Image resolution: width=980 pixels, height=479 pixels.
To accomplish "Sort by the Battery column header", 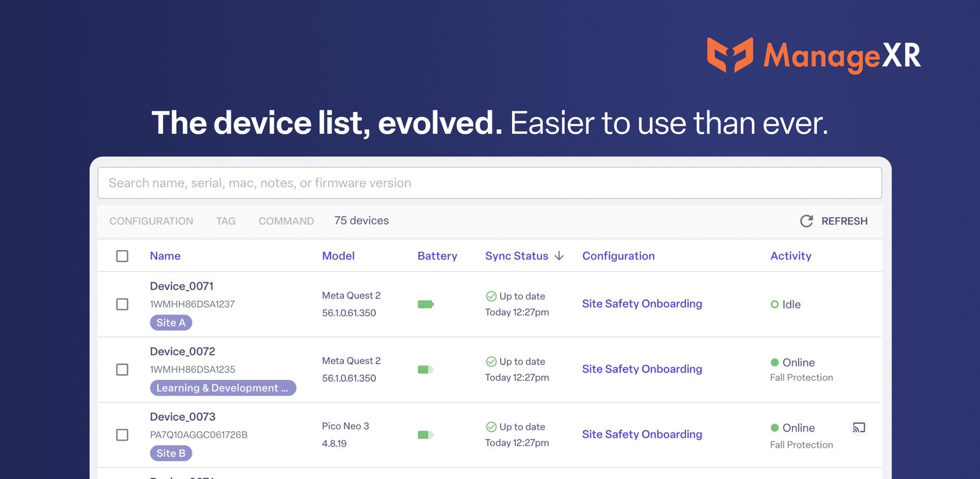I will 437,256.
